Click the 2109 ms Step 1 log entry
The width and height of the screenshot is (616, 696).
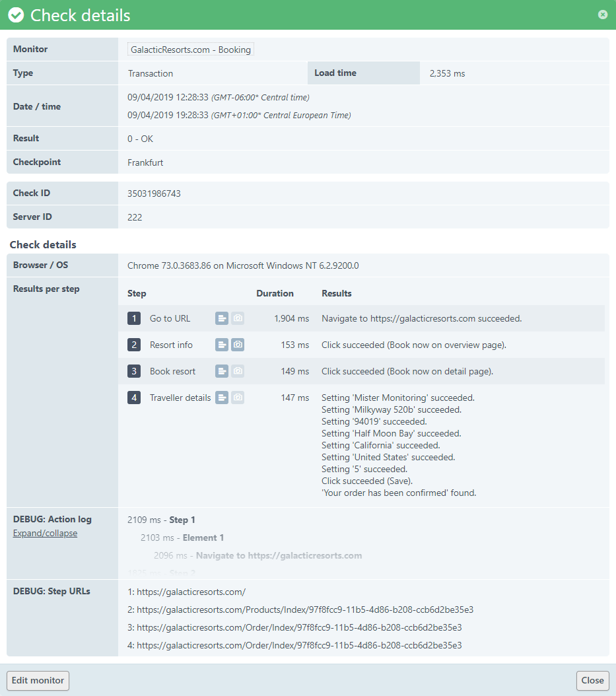click(161, 520)
